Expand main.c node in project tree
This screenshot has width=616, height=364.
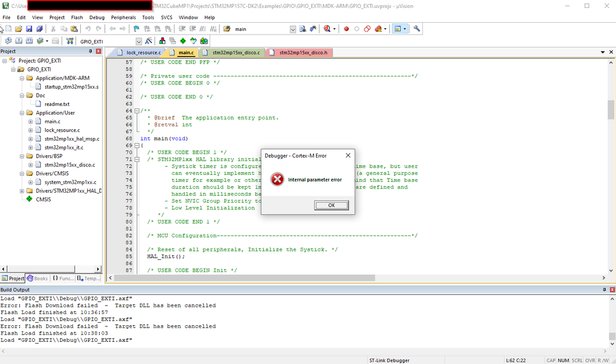coord(31,121)
